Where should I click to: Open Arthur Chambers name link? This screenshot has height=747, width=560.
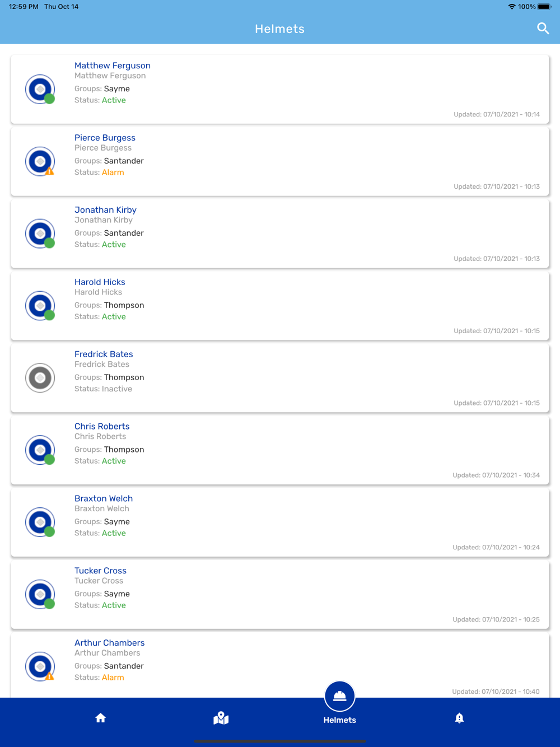[109, 643]
